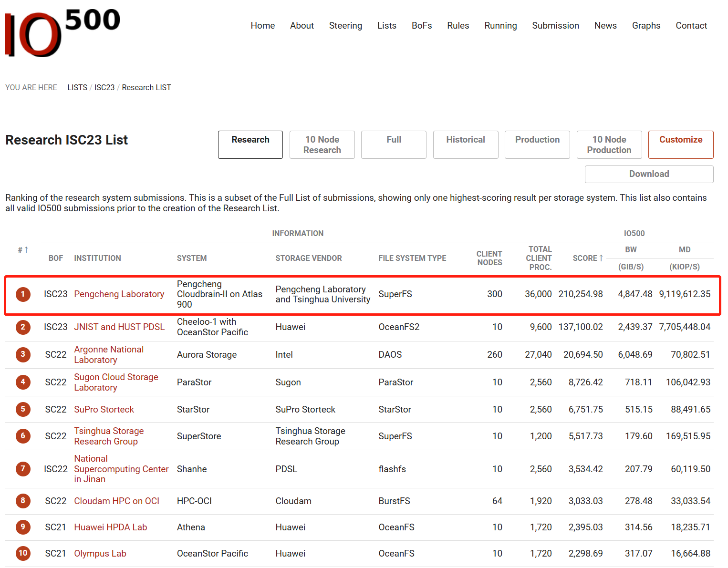Click the OceanFS2 file system cell
Screen dimensions: 728x568
point(399,327)
